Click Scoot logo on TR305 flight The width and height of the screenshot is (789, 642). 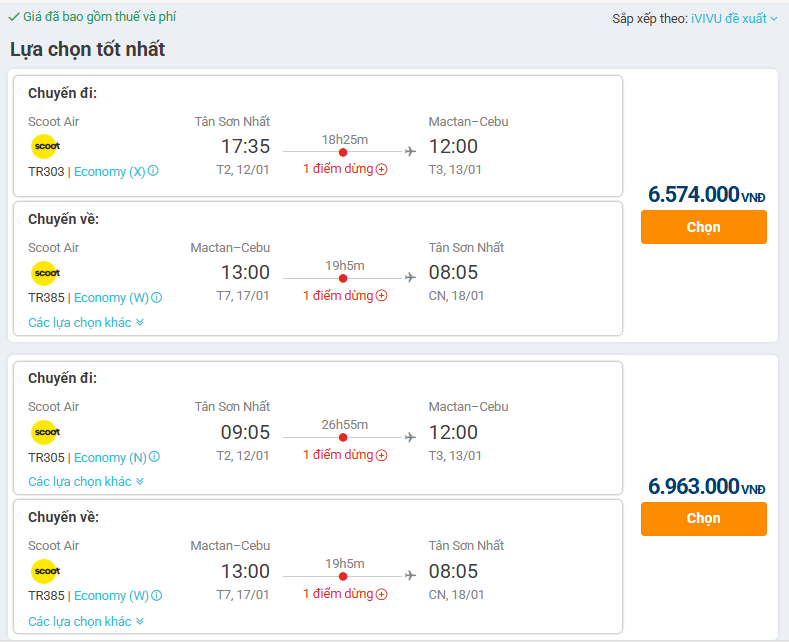point(44,432)
